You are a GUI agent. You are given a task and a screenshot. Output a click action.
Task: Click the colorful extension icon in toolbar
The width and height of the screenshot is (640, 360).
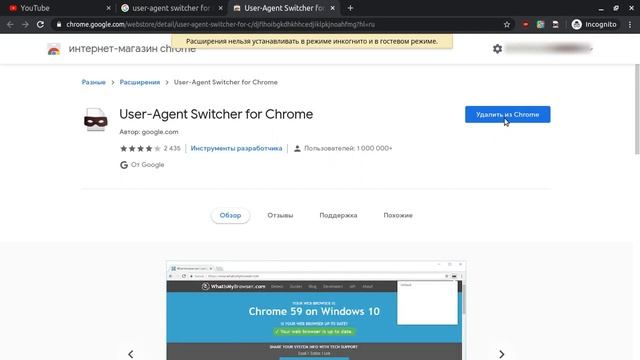[x=540, y=24]
